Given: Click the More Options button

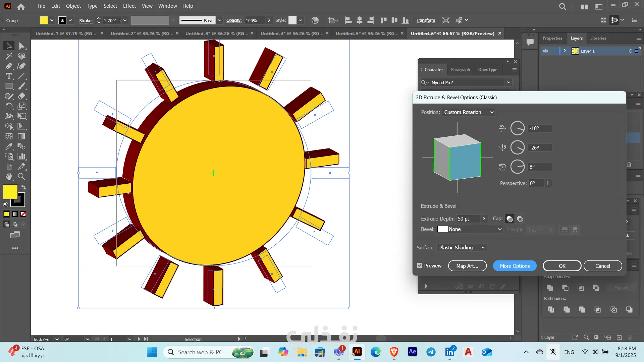Looking at the screenshot, I should click(515, 266).
